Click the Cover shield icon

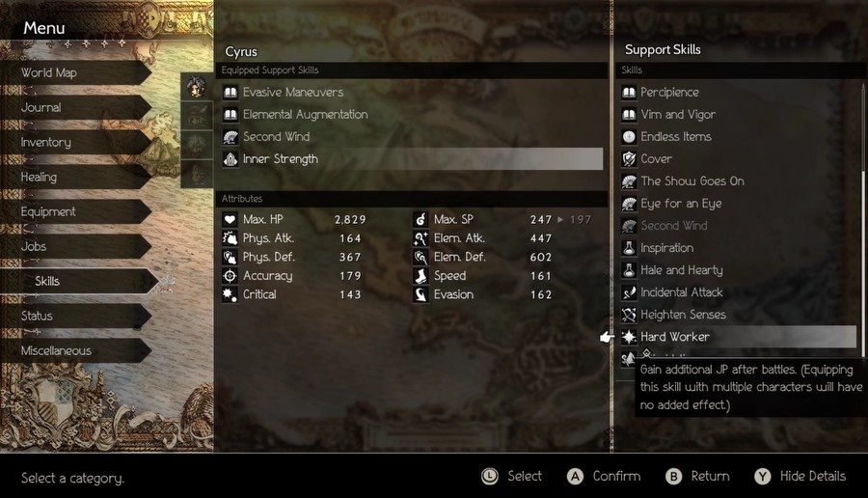(629, 159)
